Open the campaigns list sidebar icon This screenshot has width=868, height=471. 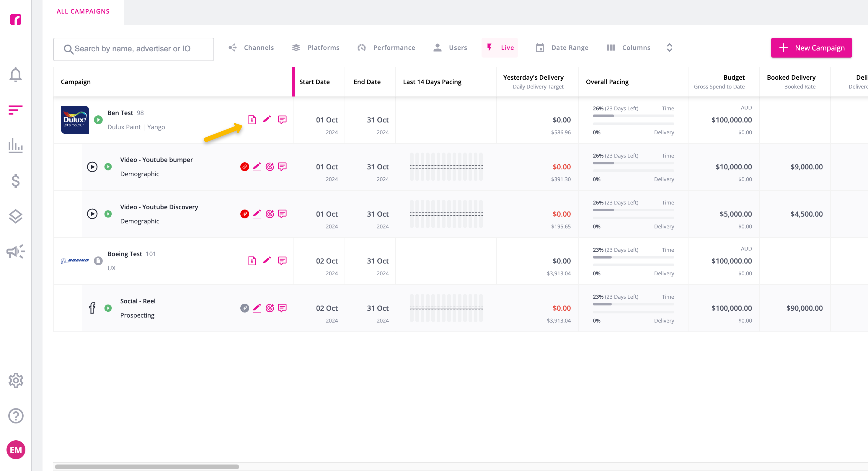click(15, 110)
